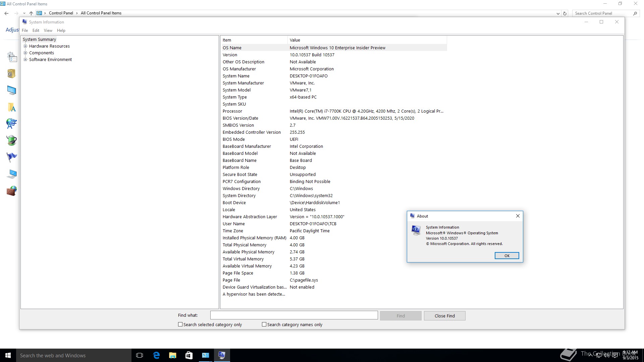Open chevron dropdown after Control Panel breadcrumb

[77, 13]
